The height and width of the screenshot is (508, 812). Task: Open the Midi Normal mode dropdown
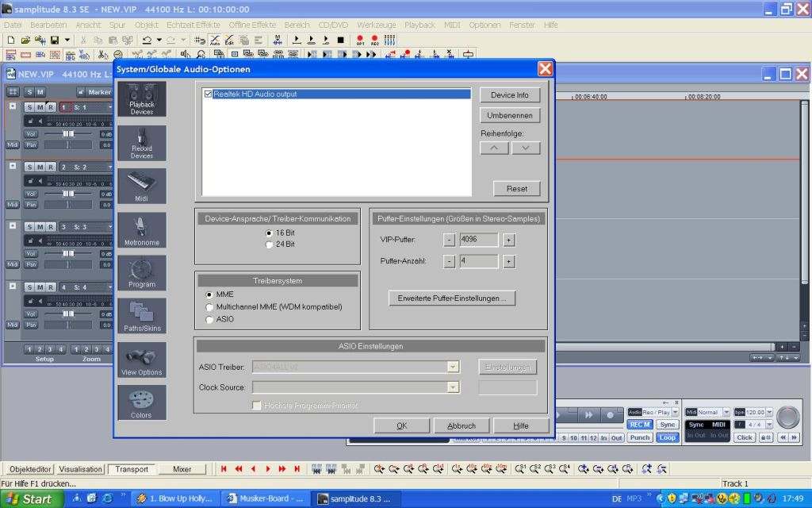[726, 412]
